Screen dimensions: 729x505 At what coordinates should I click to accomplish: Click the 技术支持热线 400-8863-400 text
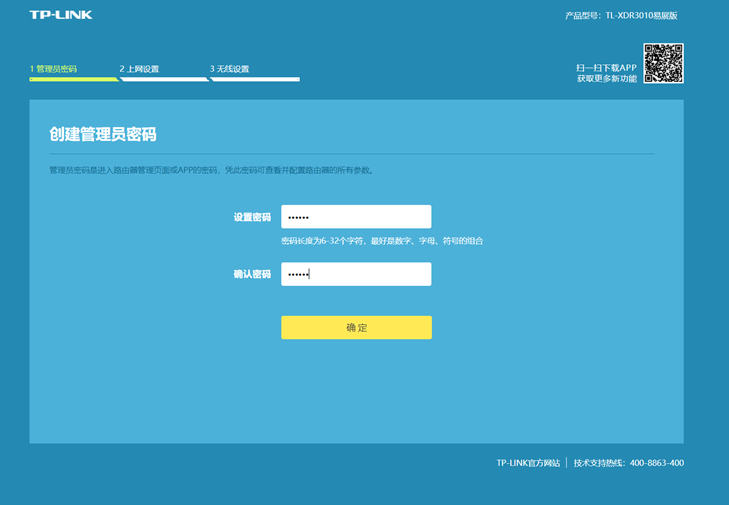point(629,463)
